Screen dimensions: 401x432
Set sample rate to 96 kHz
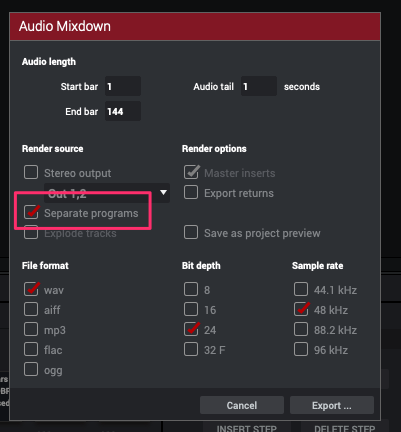[x=301, y=349]
